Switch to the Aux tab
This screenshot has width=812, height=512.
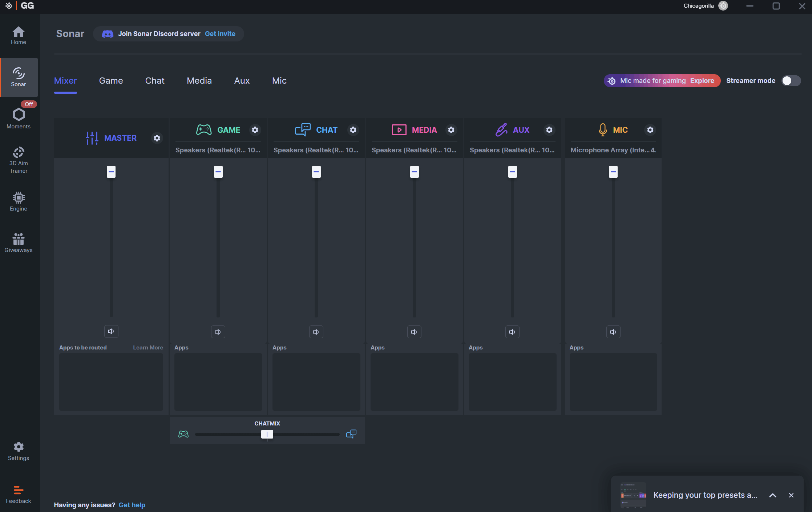click(242, 81)
